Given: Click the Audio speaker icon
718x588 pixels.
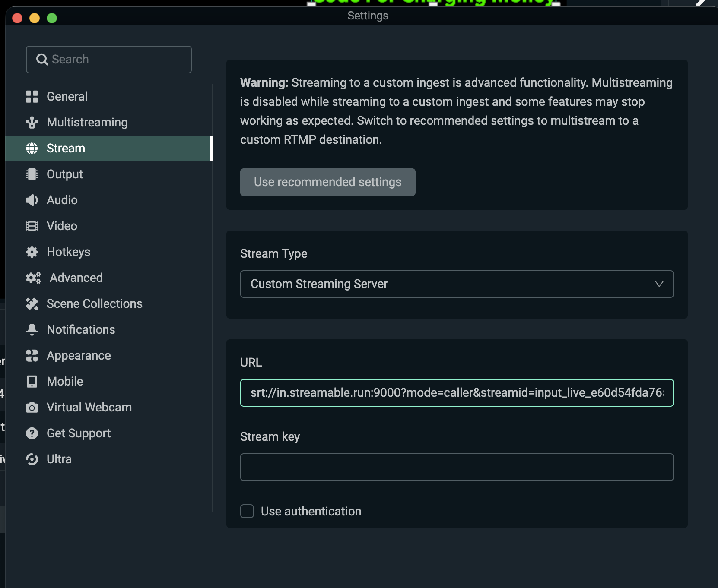Looking at the screenshot, I should tap(32, 200).
